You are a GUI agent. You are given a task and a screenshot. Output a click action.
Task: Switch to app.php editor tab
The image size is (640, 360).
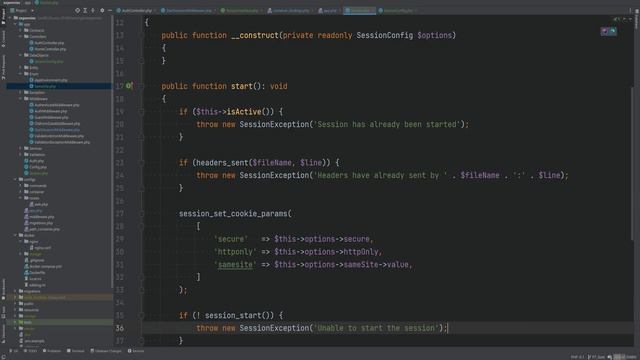coord(328,11)
